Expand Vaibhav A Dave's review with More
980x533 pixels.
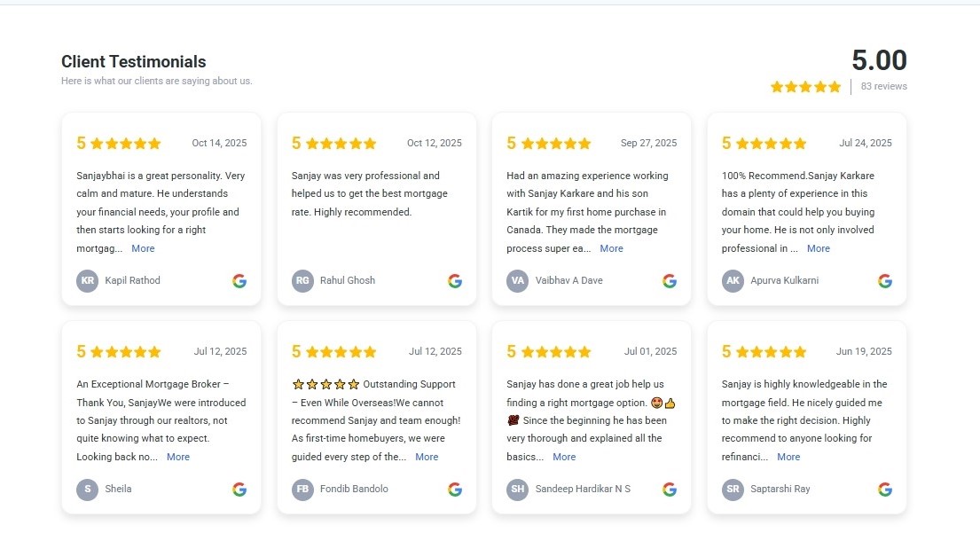click(611, 249)
